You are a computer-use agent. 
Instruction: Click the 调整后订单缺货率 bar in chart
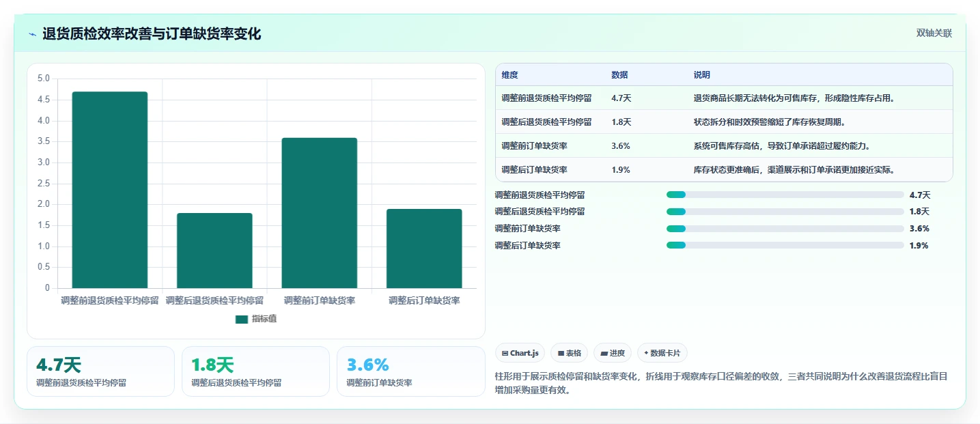[x=424, y=249]
